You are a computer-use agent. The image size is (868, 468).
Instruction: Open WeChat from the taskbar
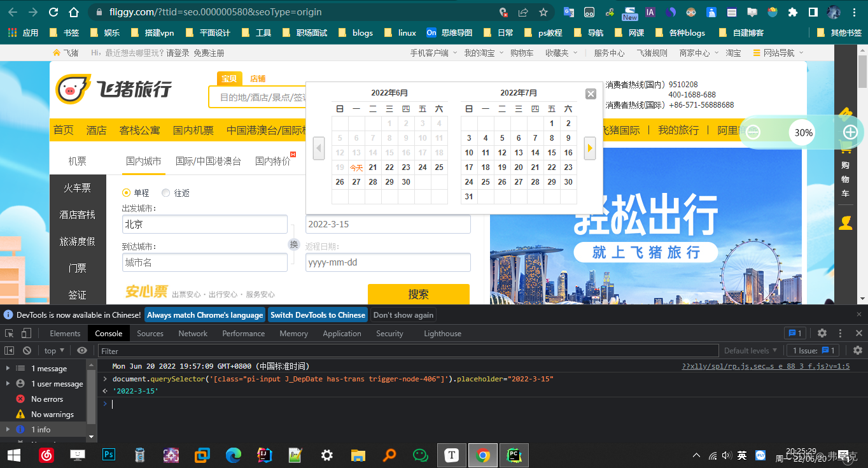421,455
